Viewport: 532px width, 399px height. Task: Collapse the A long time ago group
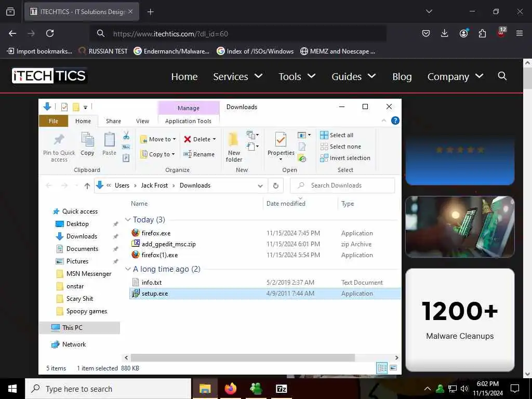tap(128, 269)
